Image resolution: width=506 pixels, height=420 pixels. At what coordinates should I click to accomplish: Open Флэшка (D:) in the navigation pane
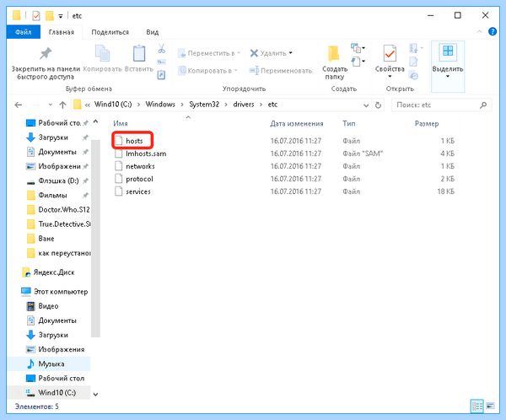[x=58, y=180]
